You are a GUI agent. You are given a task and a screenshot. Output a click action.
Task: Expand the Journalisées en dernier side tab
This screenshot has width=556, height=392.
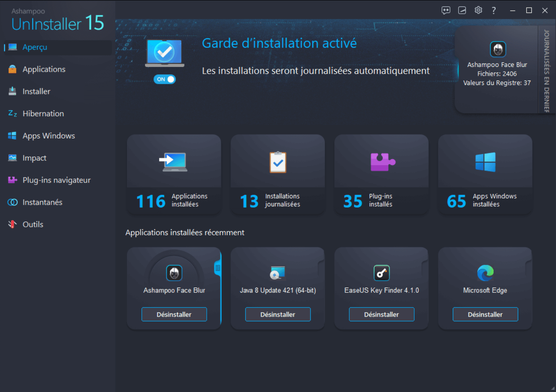pyautogui.click(x=547, y=70)
